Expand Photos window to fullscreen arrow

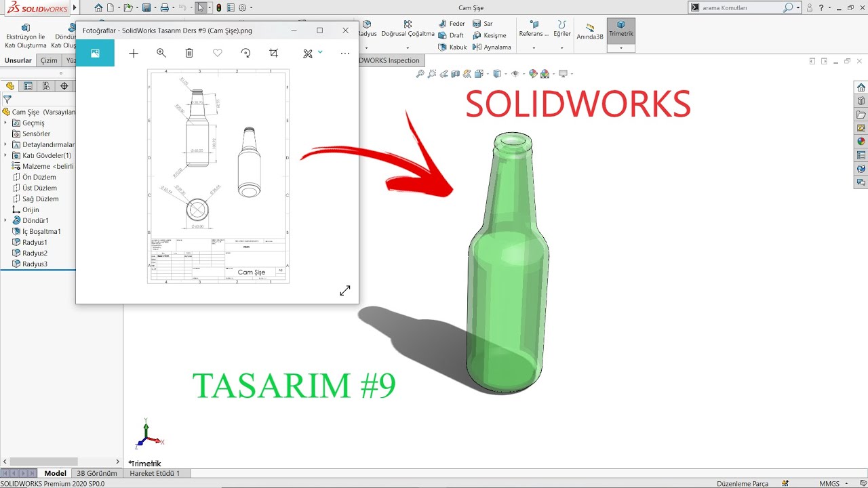(345, 290)
